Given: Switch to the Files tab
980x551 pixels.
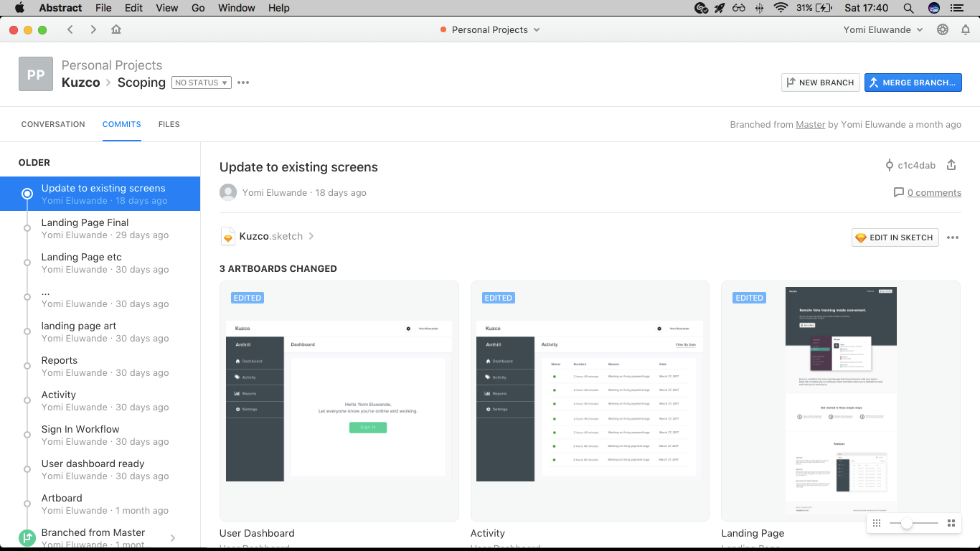Looking at the screenshot, I should coord(169,124).
